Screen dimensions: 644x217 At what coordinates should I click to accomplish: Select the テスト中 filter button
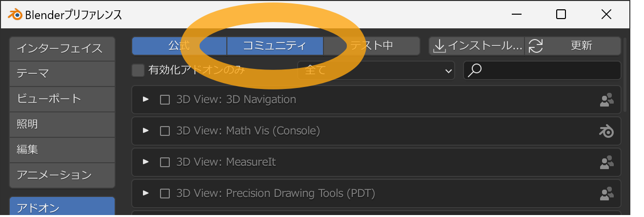tap(372, 46)
